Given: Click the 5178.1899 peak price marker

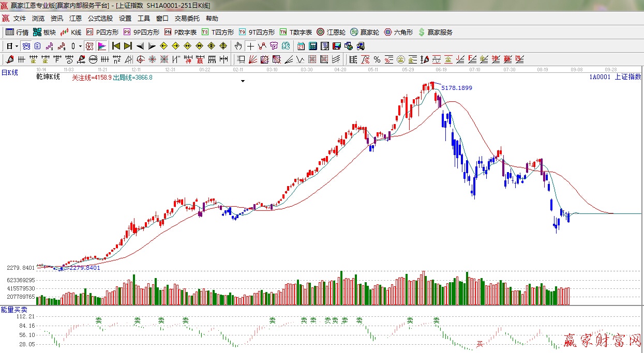Looking at the screenshot, I should [x=456, y=88].
